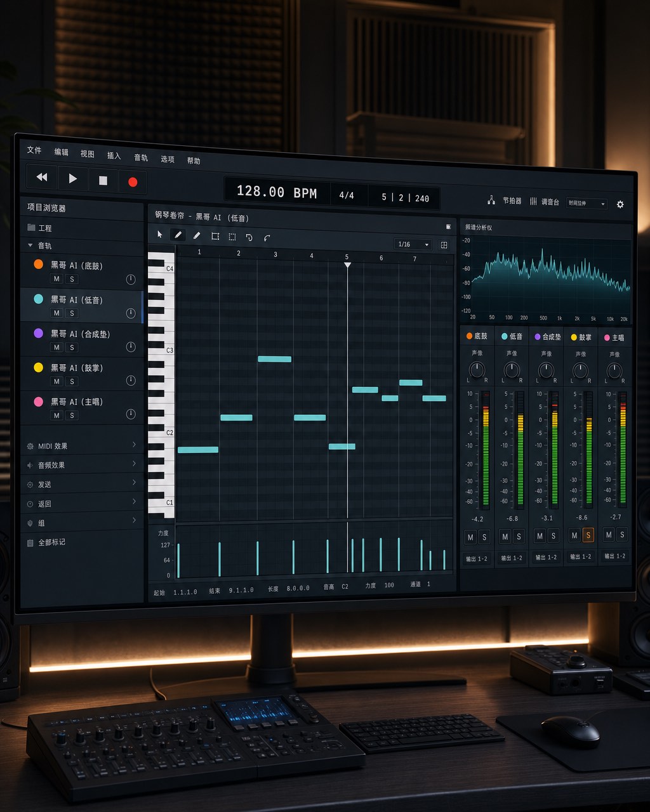Open 输出 1-2 on 低音 channel
The image size is (650, 812).
point(512,558)
